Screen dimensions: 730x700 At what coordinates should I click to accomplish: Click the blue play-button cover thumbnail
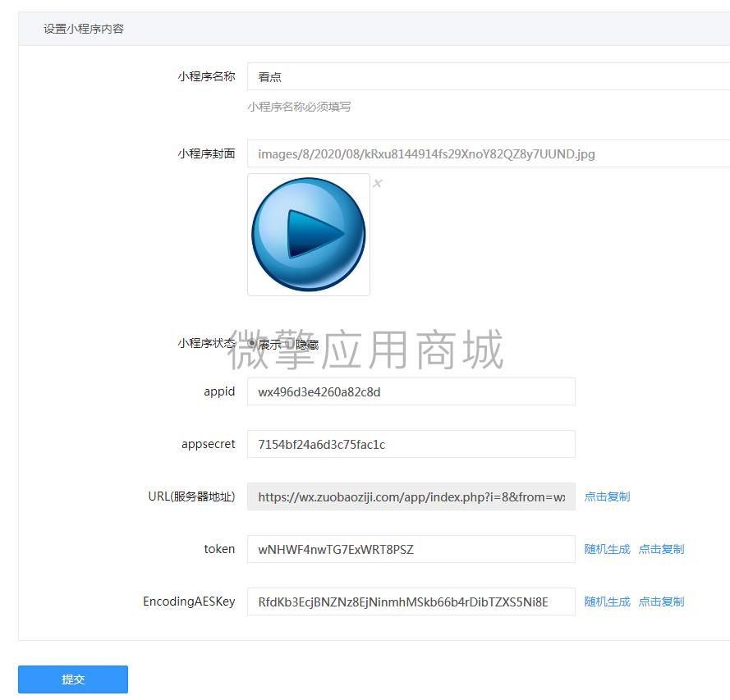[x=309, y=235]
